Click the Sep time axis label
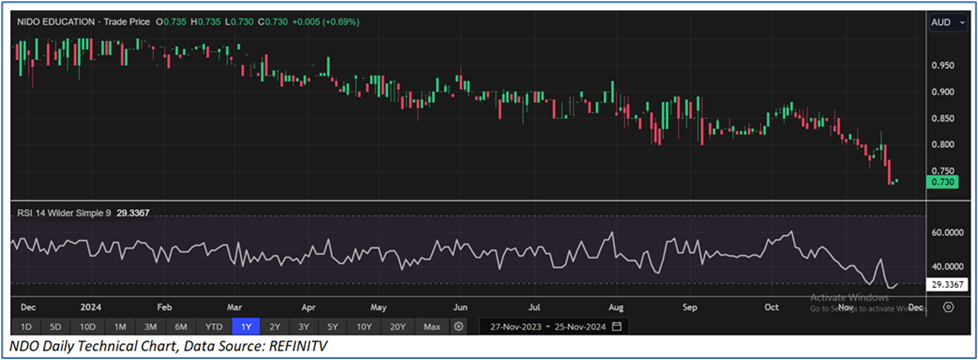Viewport: 978px width, 360px height. pos(689,308)
